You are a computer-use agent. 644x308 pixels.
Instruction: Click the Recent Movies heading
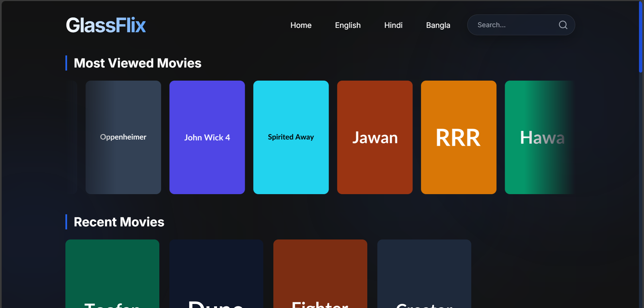(119, 222)
